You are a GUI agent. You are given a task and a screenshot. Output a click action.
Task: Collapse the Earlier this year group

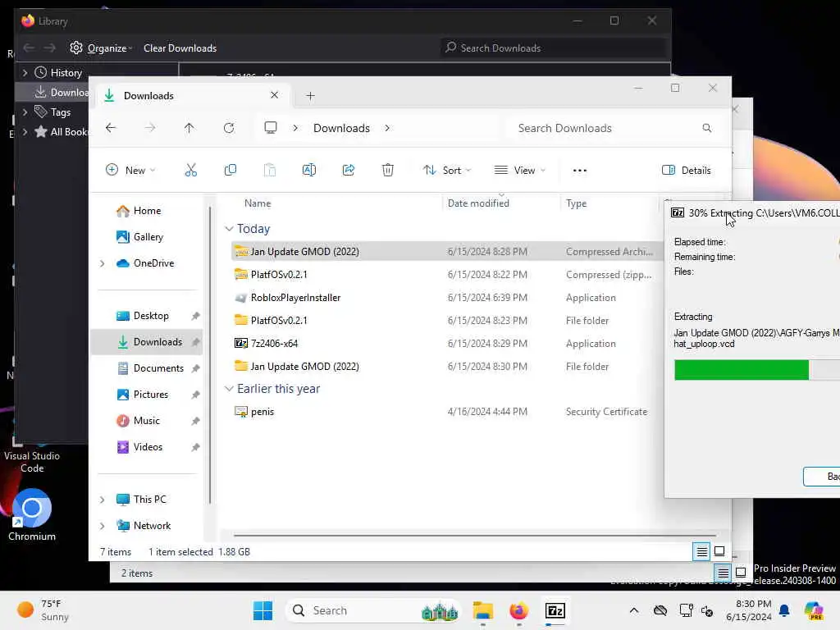pos(230,389)
